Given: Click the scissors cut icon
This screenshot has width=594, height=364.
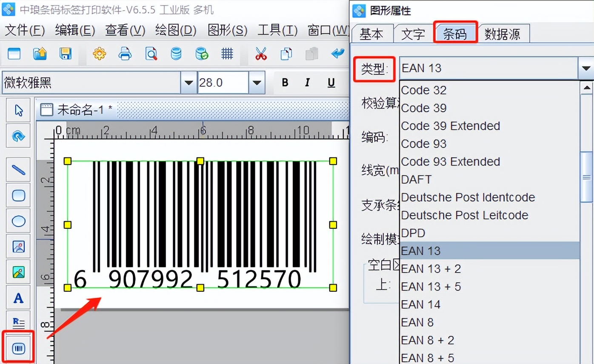Looking at the screenshot, I should pyautogui.click(x=260, y=54).
